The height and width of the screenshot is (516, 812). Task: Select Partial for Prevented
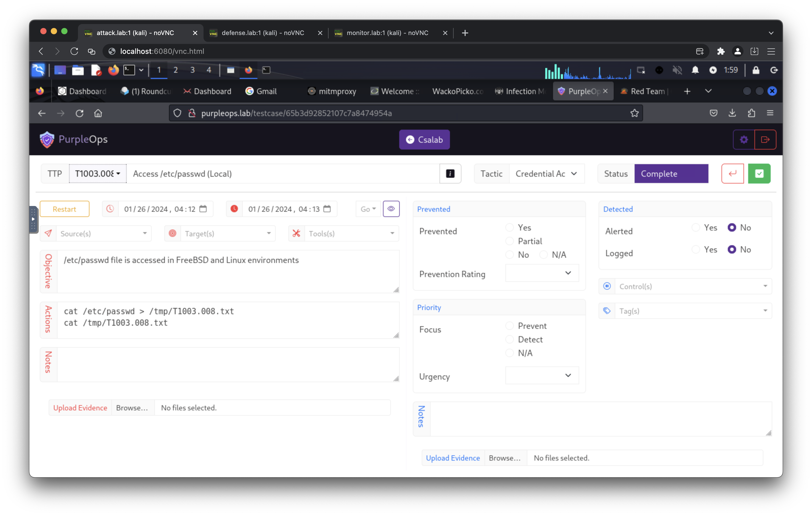510,241
